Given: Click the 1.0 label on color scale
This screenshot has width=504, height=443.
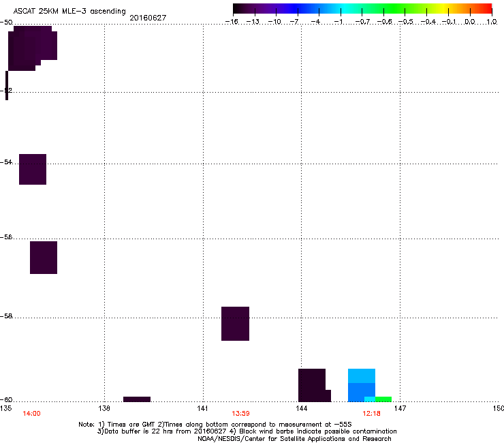Looking at the screenshot, I should 492,22.
